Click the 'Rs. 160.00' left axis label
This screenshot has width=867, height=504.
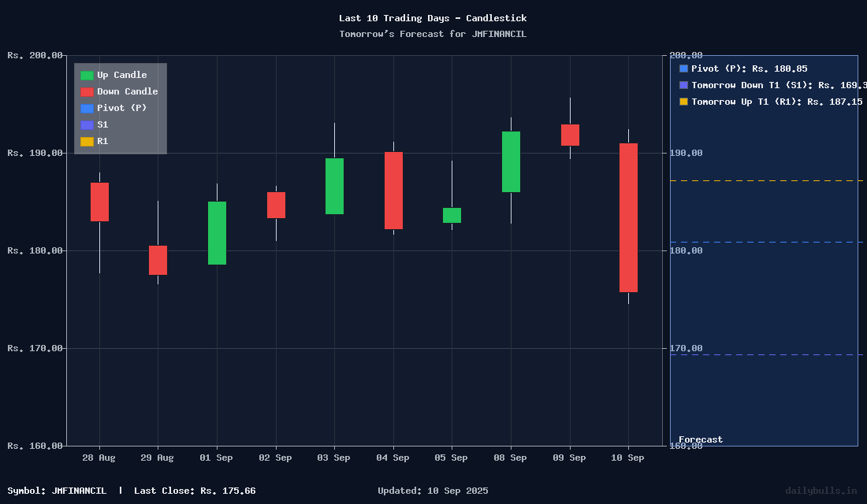pyautogui.click(x=35, y=446)
